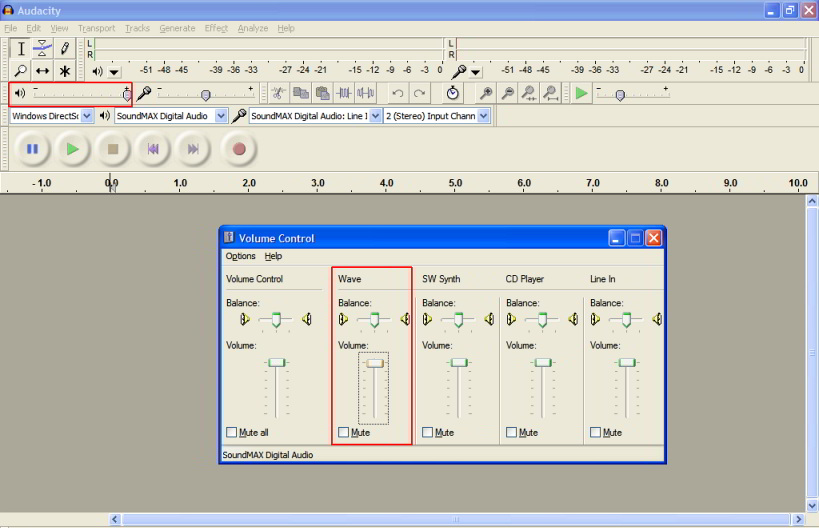819x528 pixels.
Task: Click the playback speed slider
Action: [x=632, y=94]
